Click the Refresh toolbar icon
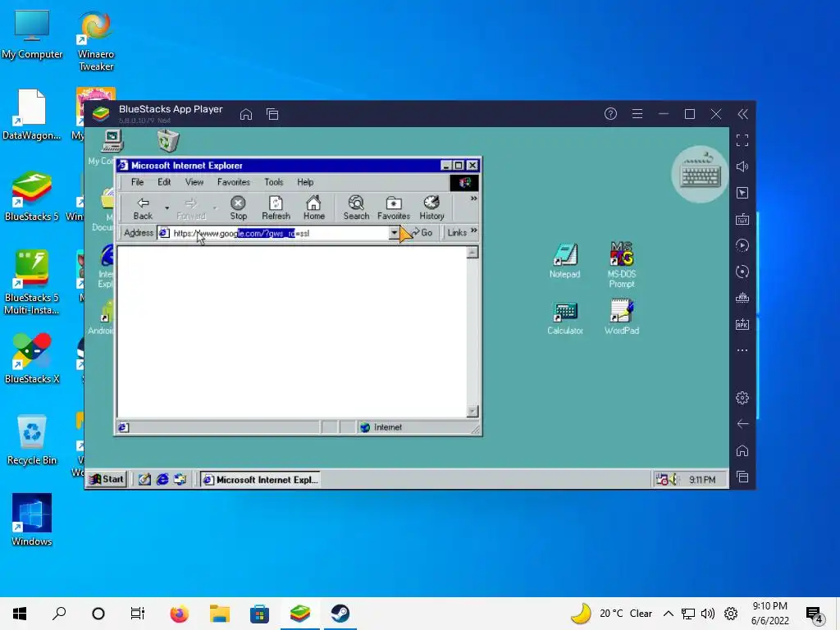This screenshot has height=630, width=840. (276, 208)
